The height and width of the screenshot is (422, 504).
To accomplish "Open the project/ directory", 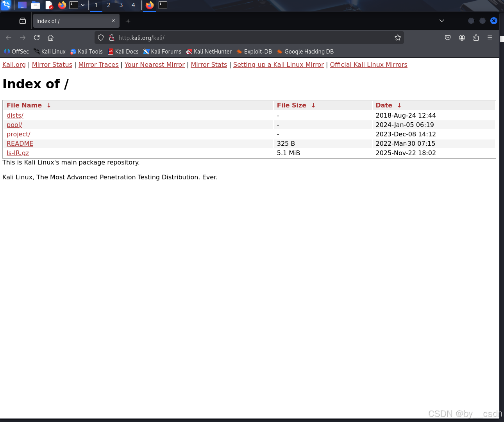I will point(18,134).
